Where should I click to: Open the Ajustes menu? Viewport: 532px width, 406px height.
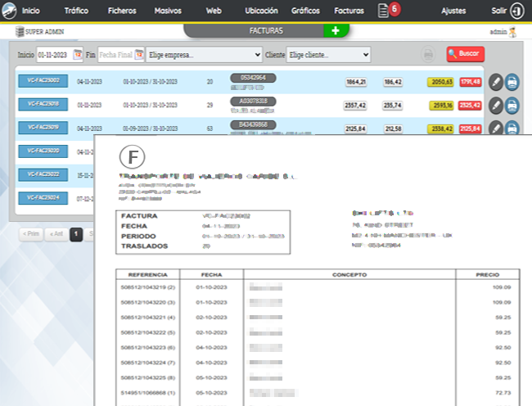pos(453,11)
